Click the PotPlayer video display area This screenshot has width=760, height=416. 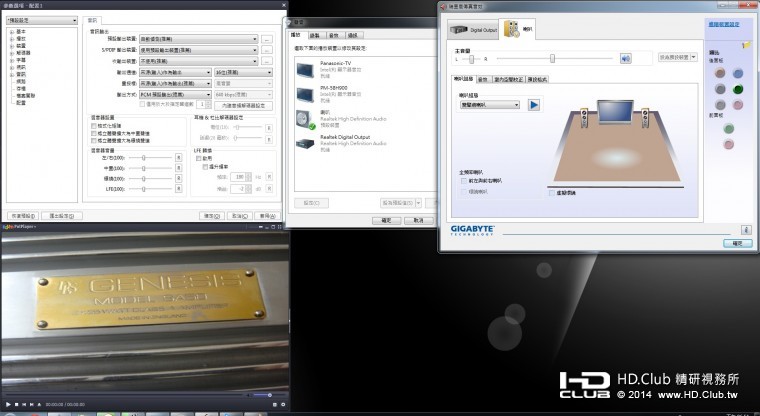pos(144,310)
